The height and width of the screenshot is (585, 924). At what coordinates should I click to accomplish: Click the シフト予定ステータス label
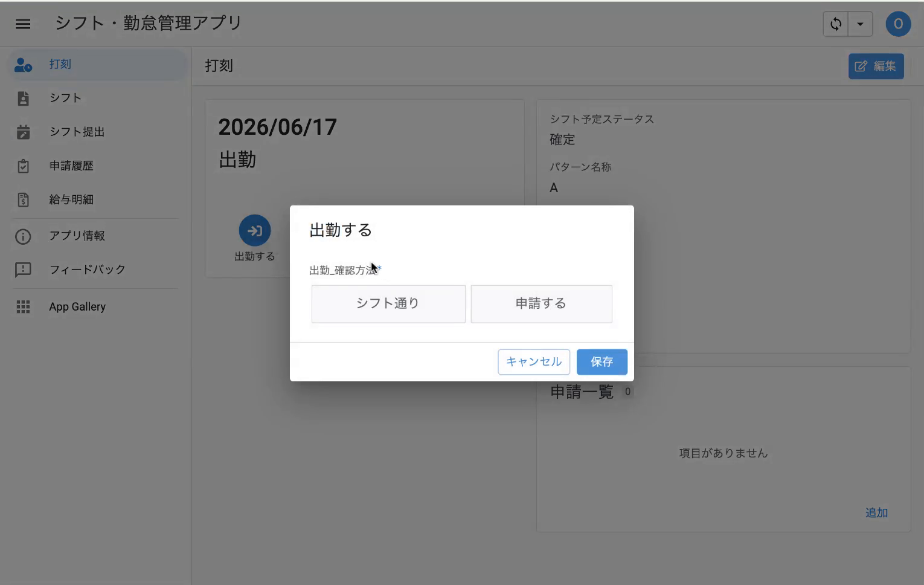(x=602, y=119)
